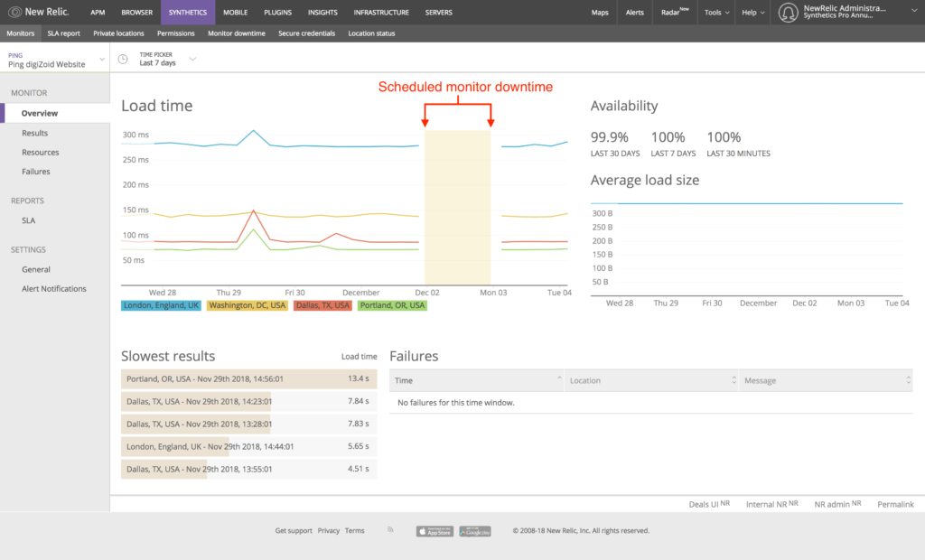Open General settings in the sidebar

pos(36,270)
